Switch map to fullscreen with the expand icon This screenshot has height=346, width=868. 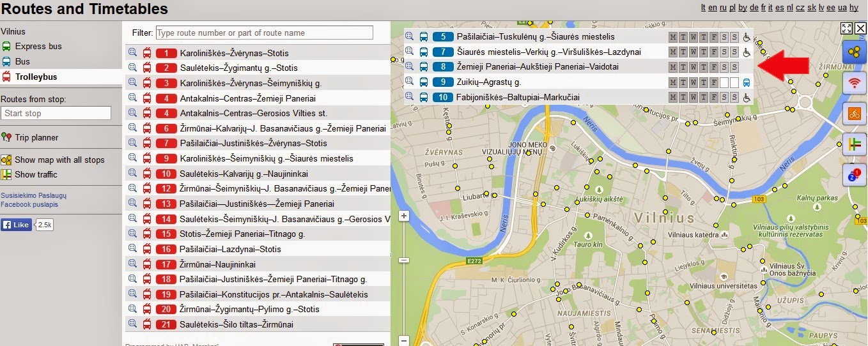coord(846,28)
